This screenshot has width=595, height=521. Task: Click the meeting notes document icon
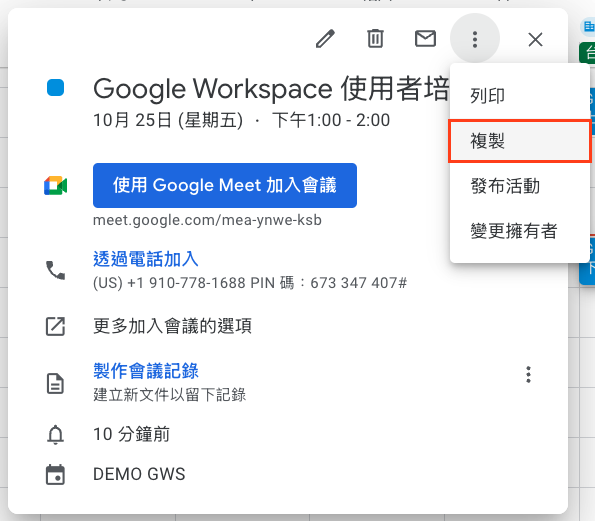click(55, 384)
